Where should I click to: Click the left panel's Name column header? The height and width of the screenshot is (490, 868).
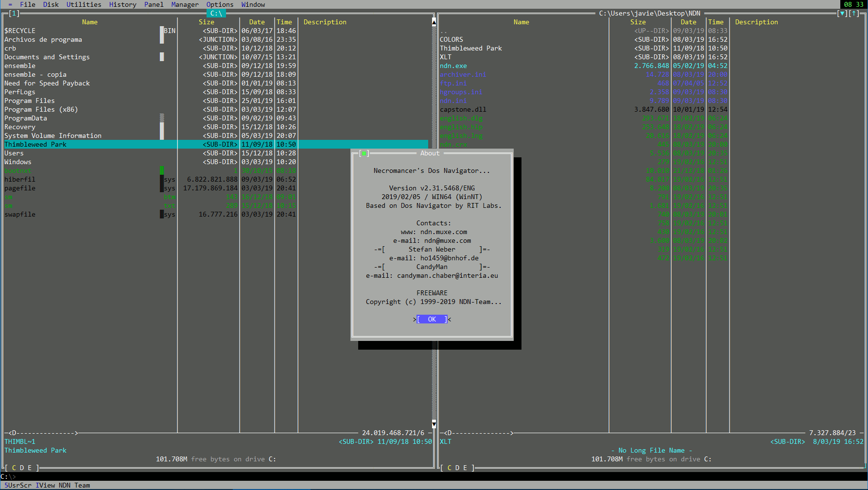[90, 22]
